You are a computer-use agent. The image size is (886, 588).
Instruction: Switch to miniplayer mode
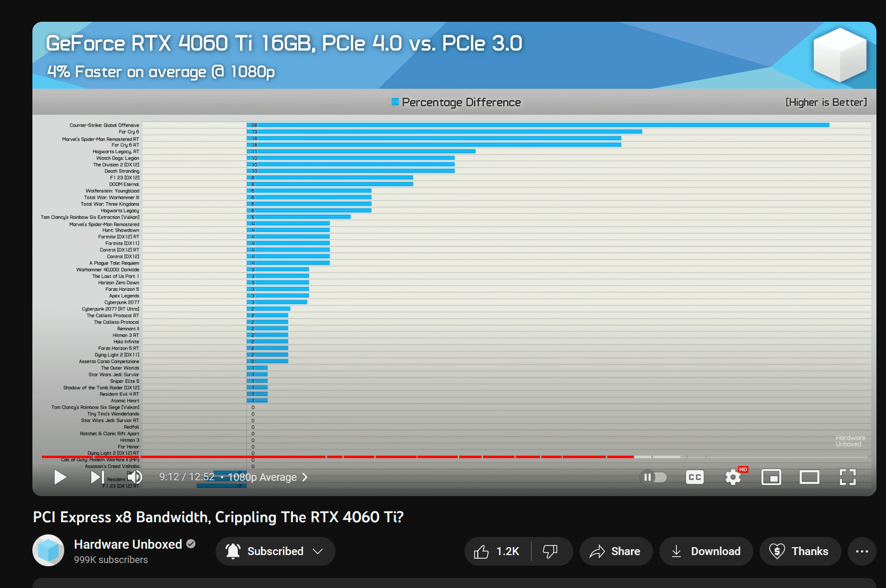[x=771, y=477]
